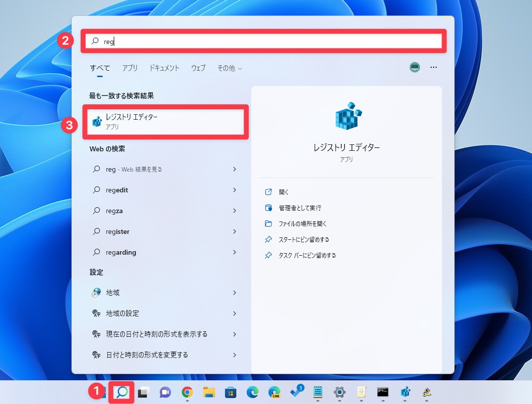Screen dimensions: 532x404
Task: Click 開く in the preview pane
Action: 283,192
